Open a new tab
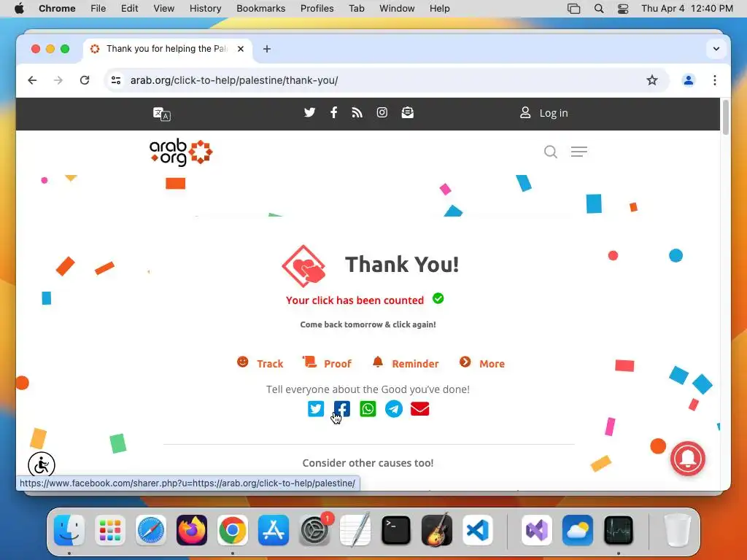Image resolution: width=747 pixels, height=560 pixels. pyautogui.click(x=267, y=49)
